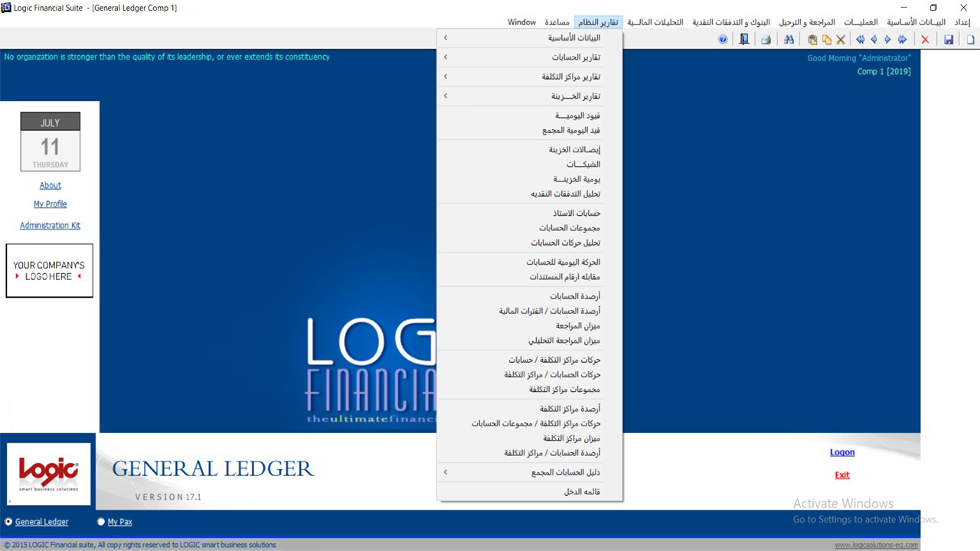Image resolution: width=980 pixels, height=551 pixels.
Task: Click the help question mark toolbar icon
Action: (x=723, y=40)
